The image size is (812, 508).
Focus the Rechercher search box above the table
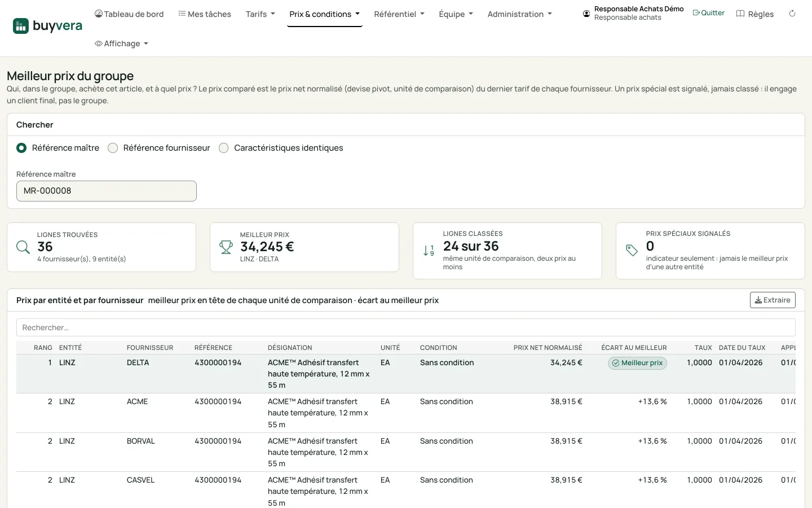406,327
